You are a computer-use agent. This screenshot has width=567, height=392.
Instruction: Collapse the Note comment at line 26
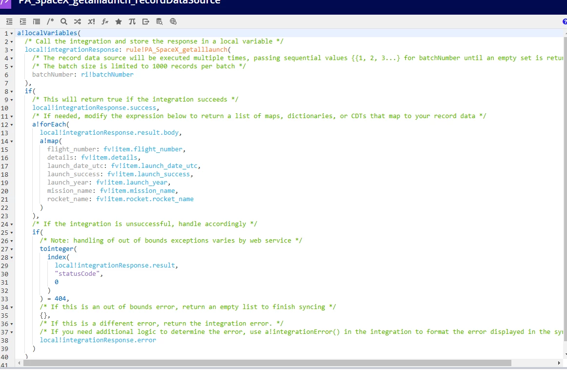point(12,241)
